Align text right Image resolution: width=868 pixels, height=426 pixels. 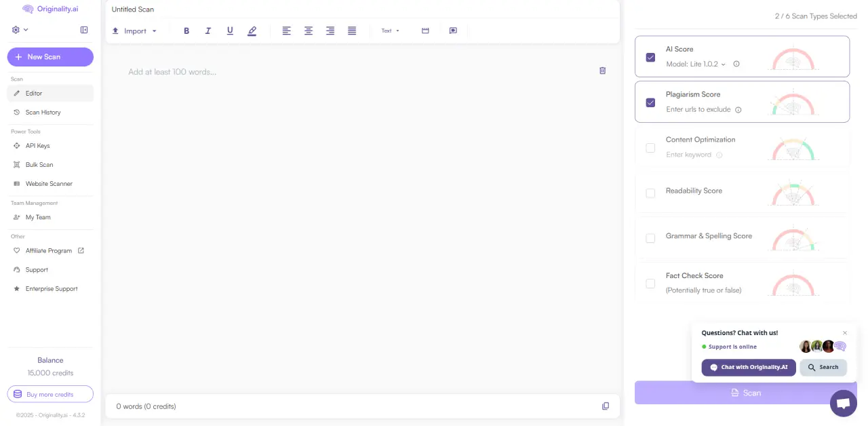tap(330, 31)
